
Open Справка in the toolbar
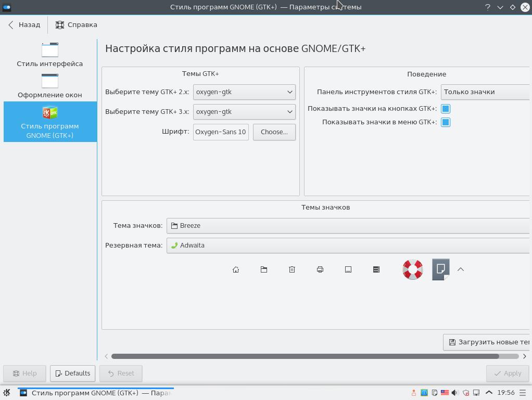tap(77, 25)
